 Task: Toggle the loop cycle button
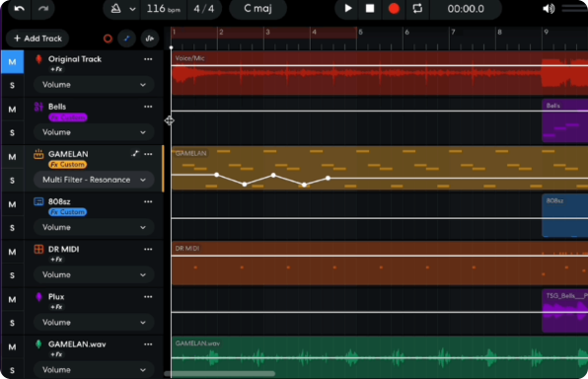coord(417,8)
